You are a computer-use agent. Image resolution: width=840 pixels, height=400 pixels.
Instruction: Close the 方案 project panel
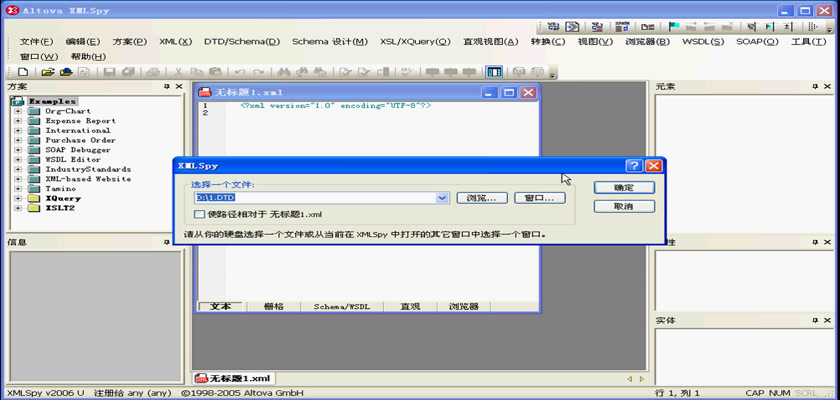pyautogui.click(x=179, y=86)
